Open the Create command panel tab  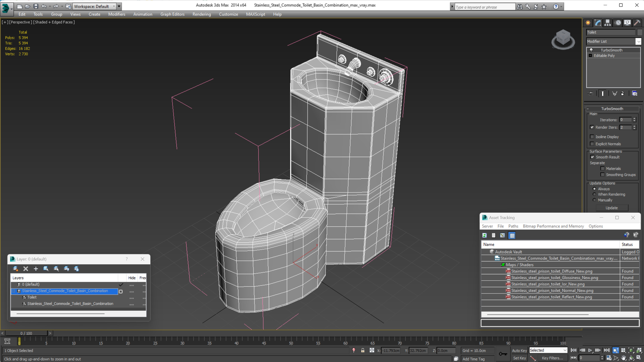coord(588,23)
